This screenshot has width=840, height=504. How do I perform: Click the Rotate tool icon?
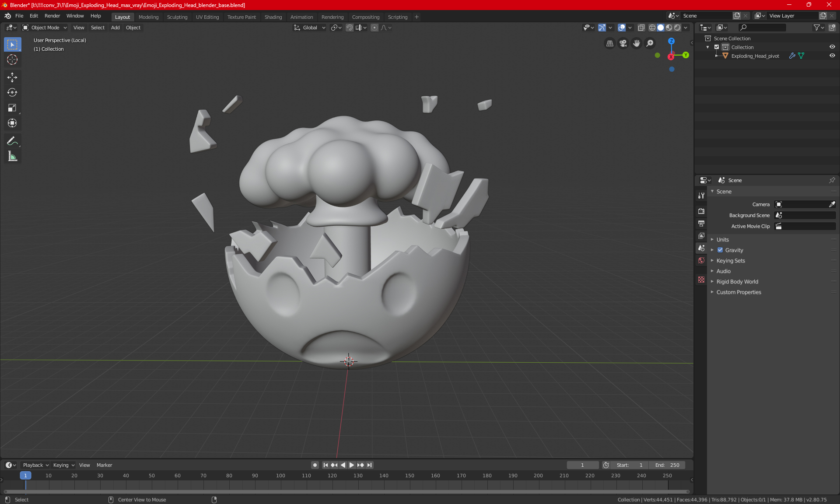click(12, 91)
